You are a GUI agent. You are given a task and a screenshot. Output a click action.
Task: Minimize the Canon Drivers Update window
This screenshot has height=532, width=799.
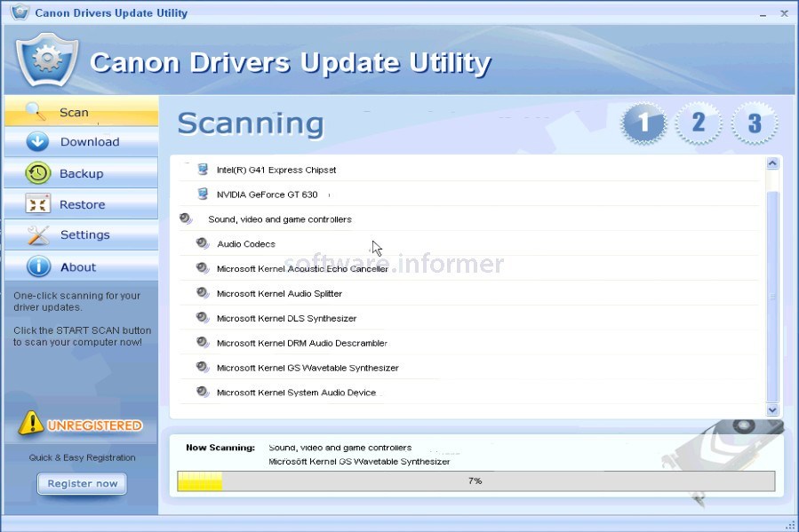tap(763, 14)
